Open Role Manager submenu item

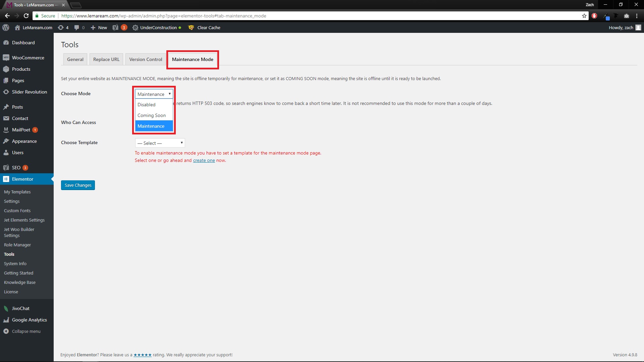(x=17, y=245)
